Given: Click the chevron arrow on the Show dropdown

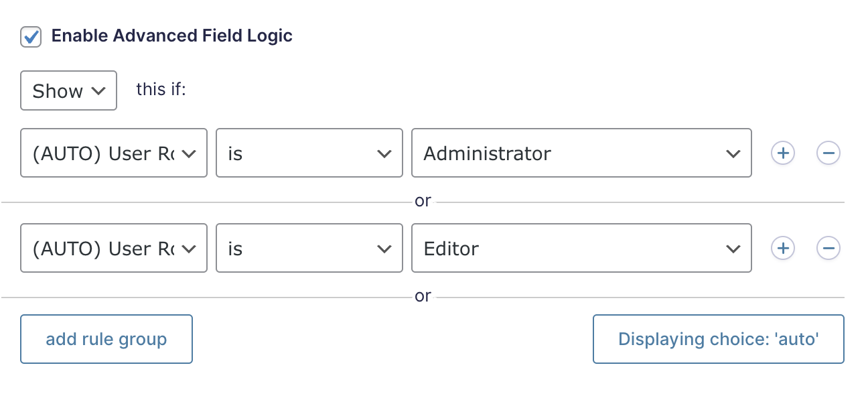Looking at the screenshot, I should pos(98,90).
